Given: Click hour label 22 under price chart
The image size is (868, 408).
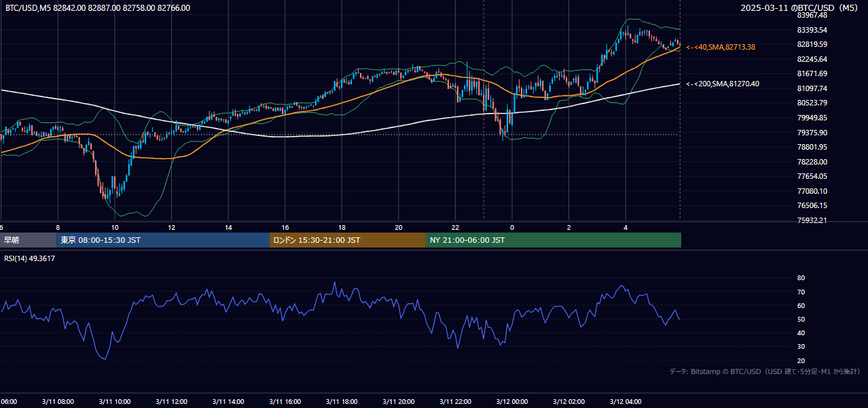Looking at the screenshot, I should point(455,227).
